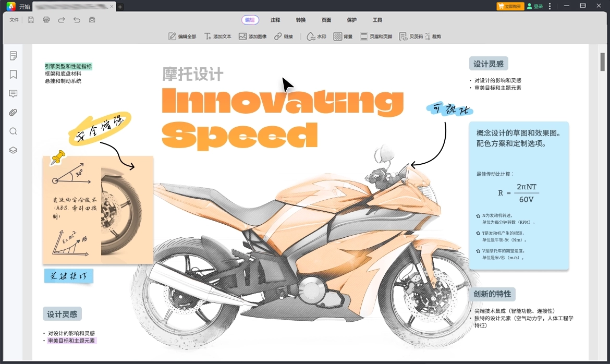Image resolution: width=610 pixels, height=364 pixels.
Task: Click the 关键技巧 blue handwritten label
Action: click(x=68, y=276)
